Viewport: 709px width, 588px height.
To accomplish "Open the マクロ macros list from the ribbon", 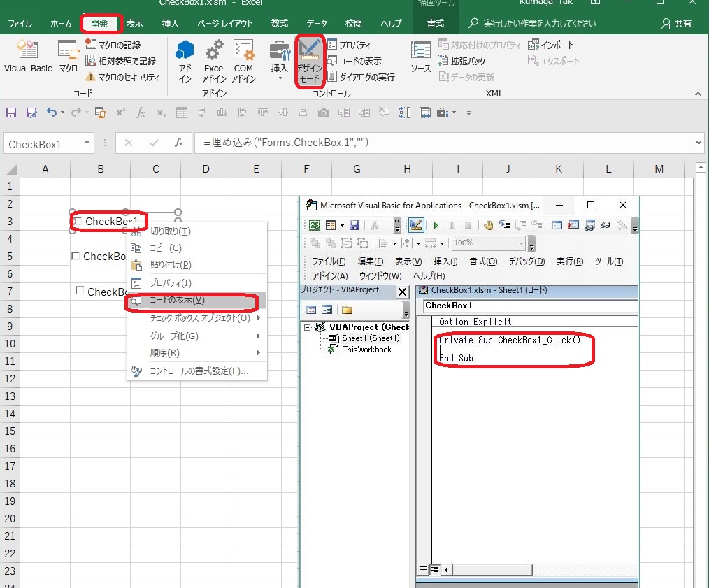I will tap(69, 56).
